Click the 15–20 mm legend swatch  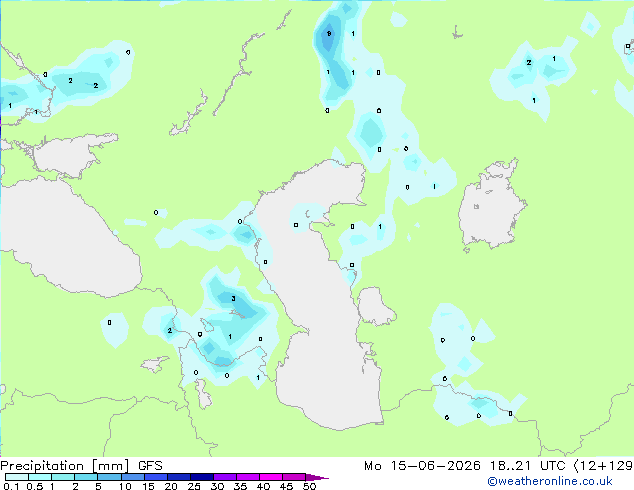[x=155, y=477]
